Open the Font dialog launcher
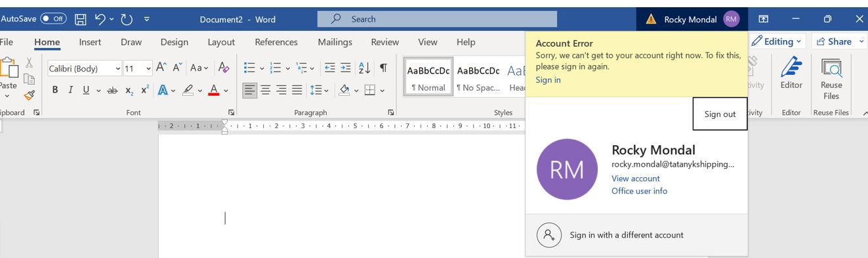Screen dimensions: 868x258 232,112
